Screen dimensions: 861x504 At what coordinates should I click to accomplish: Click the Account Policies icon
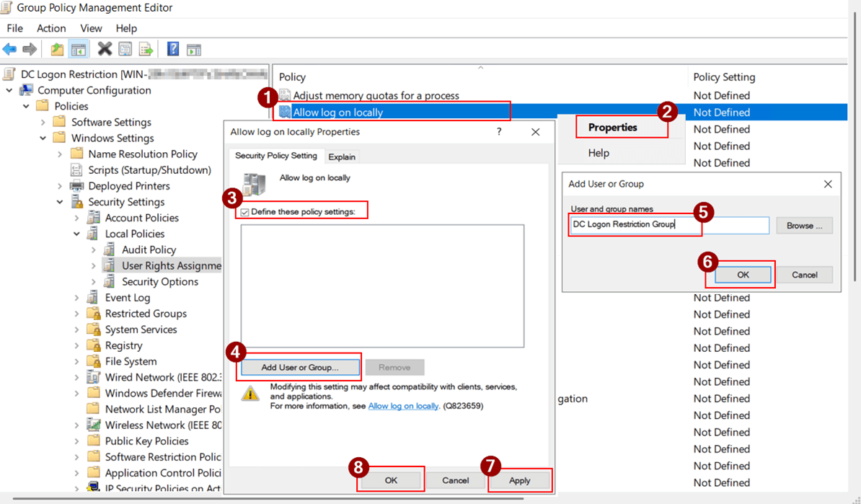click(94, 218)
